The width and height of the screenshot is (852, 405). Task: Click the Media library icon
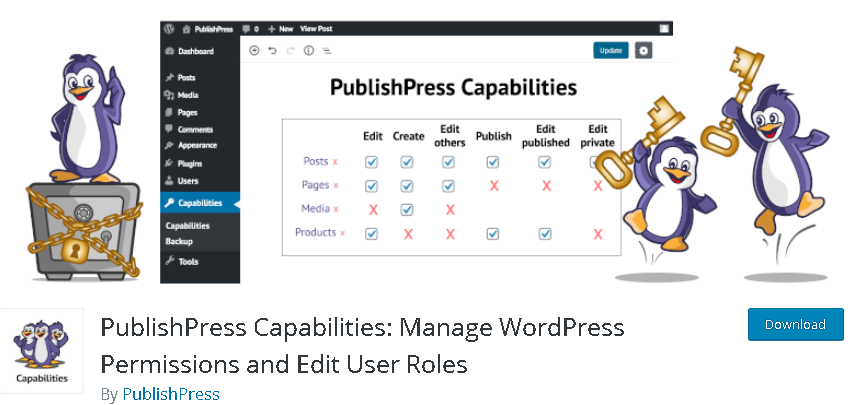click(x=169, y=95)
